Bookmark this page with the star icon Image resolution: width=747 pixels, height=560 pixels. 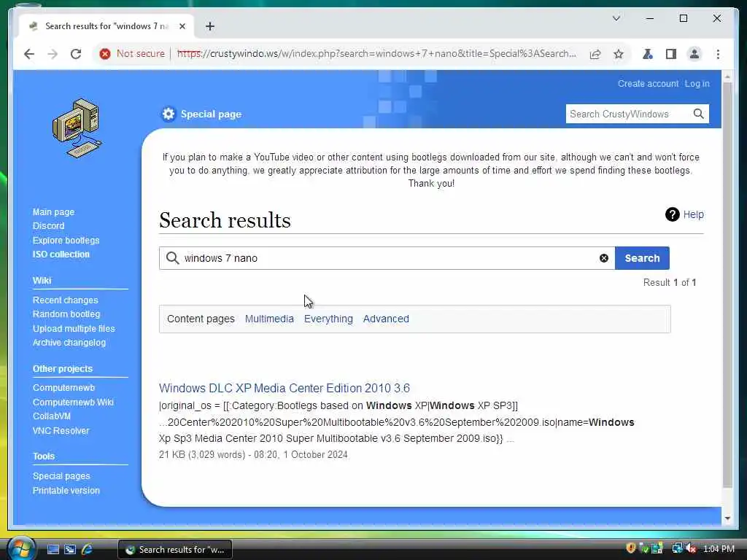click(619, 54)
